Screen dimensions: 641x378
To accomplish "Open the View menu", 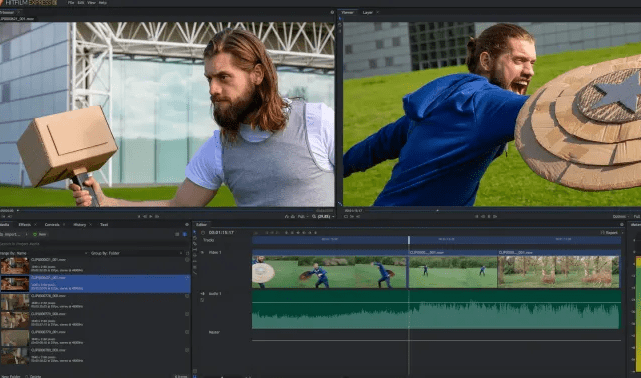I will click(91, 2).
